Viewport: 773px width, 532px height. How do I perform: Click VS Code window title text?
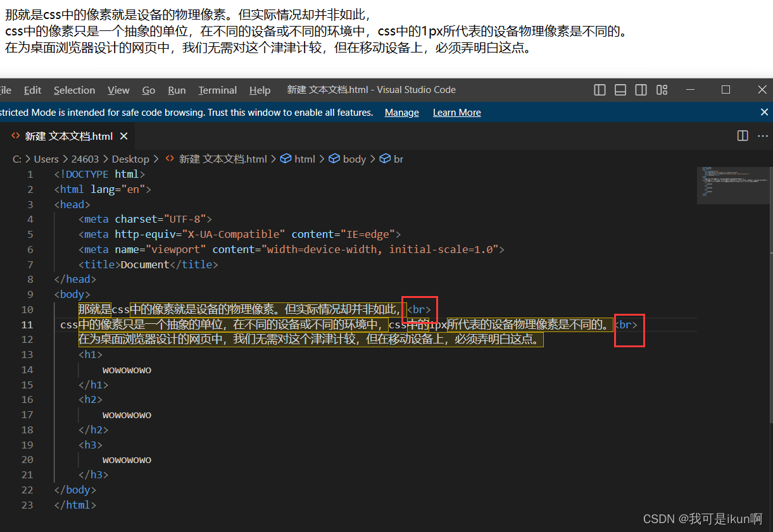(x=371, y=90)
